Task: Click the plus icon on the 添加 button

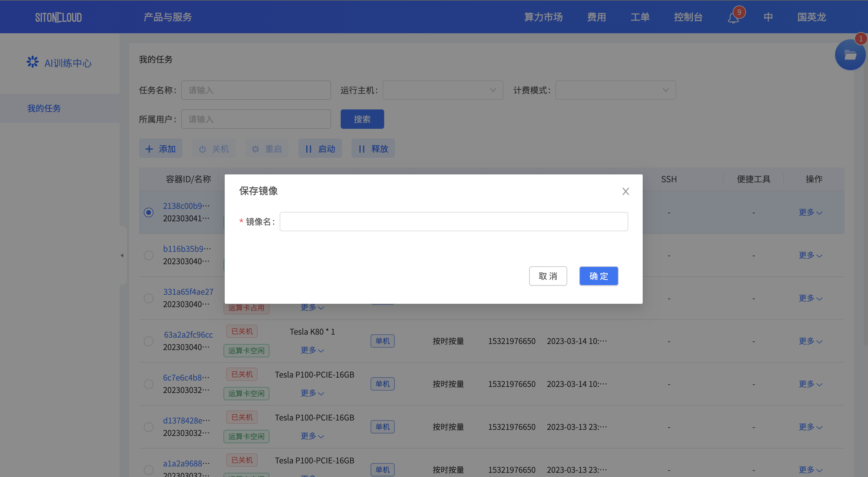Action: click(x=149, y=149)
